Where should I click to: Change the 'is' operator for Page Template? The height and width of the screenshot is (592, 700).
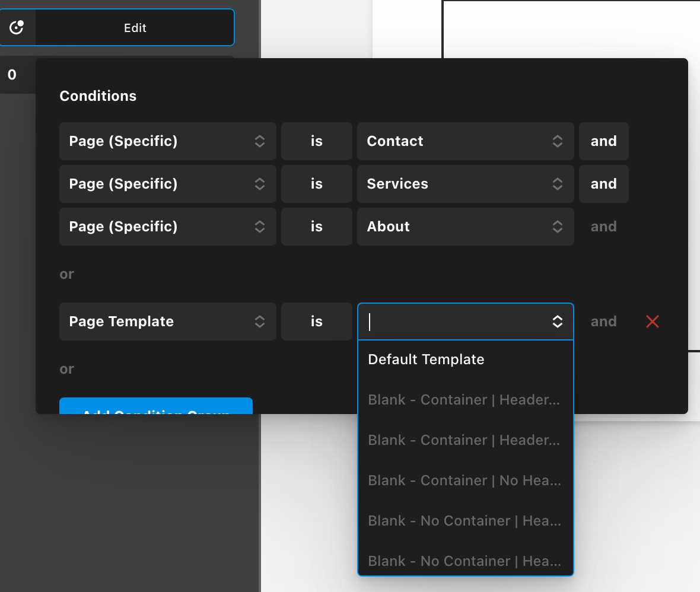point(316,322)
